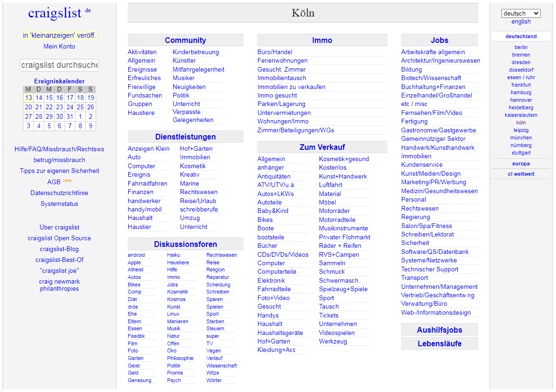This screenshot has height=392, width=556.
Task: Open Mein Konto account page
Action: [59, 46]
